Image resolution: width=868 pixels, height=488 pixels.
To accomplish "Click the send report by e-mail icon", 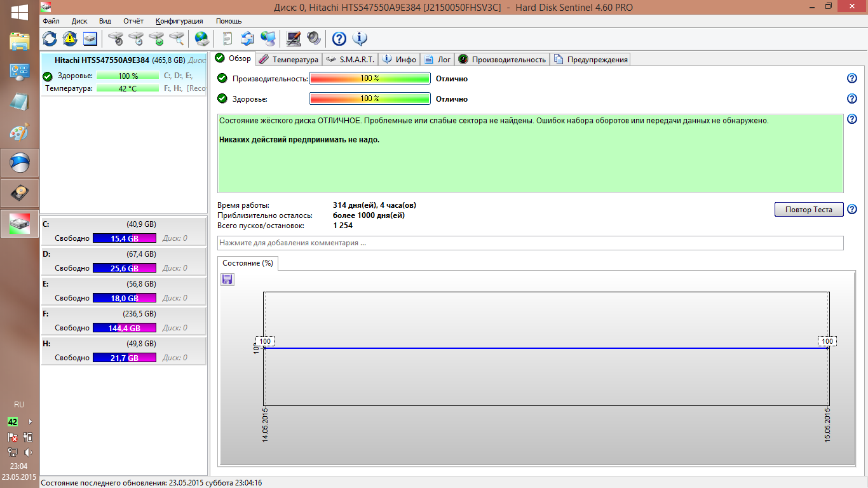I will pyautogui.click(x=248, y=39).
